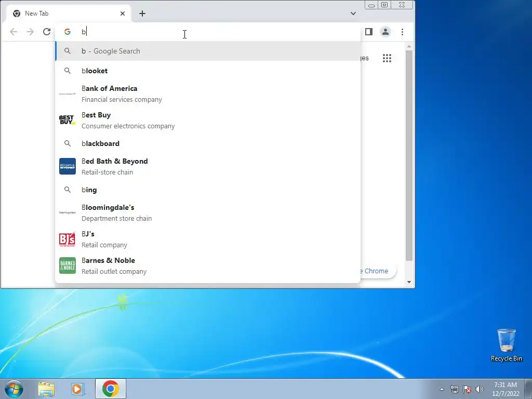Open the profile avatar icon
The height and width of the screenshot is (399, 532).
[385, 32]
